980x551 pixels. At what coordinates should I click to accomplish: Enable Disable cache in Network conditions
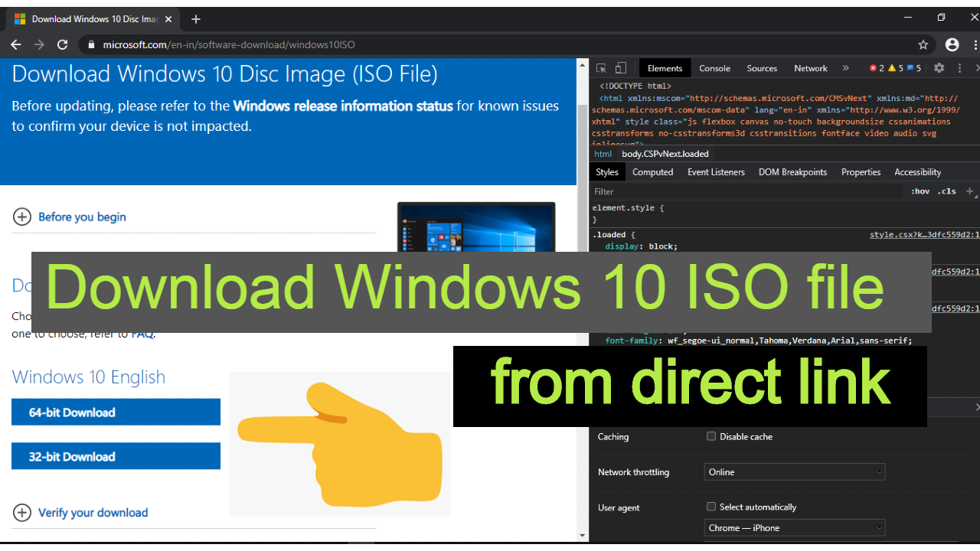point(711,436)
